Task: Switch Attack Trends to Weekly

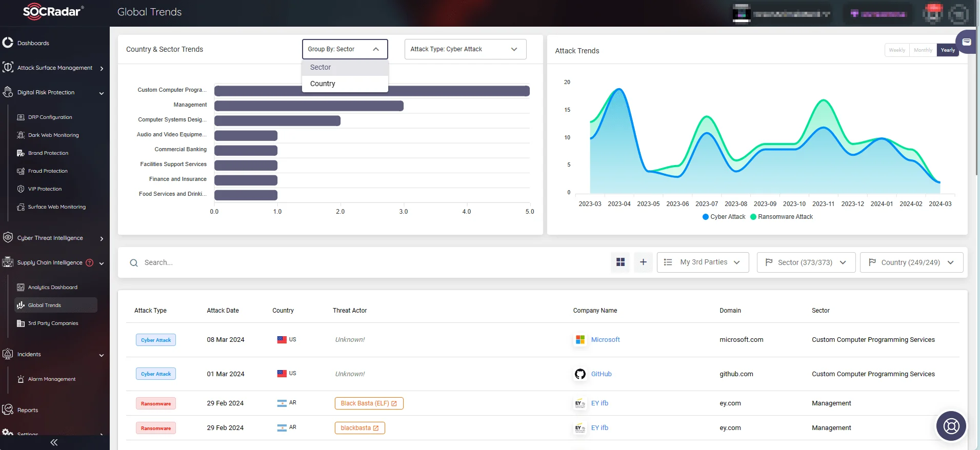Action: click(897, 50)
